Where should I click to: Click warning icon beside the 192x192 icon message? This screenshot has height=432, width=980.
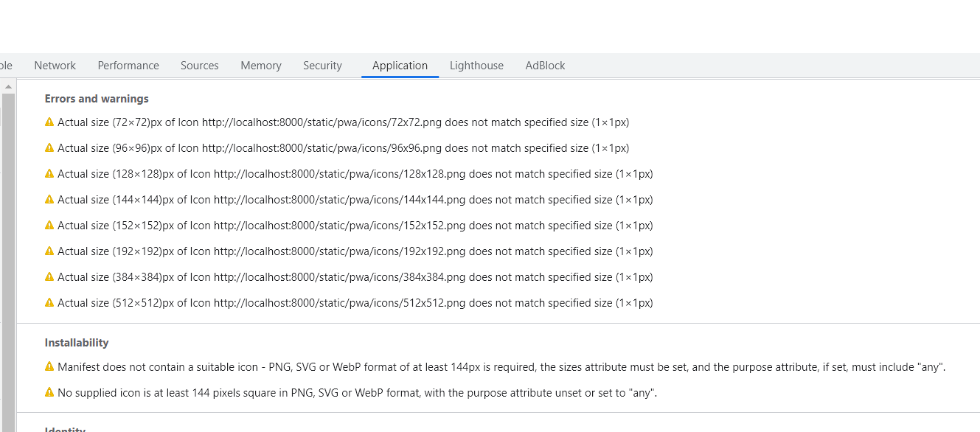(49, 251)
